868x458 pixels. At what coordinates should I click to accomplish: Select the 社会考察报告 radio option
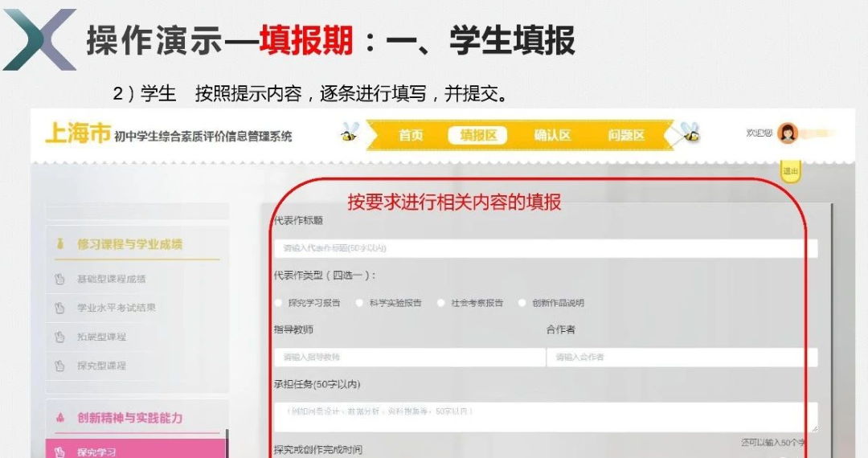point(440,303)
